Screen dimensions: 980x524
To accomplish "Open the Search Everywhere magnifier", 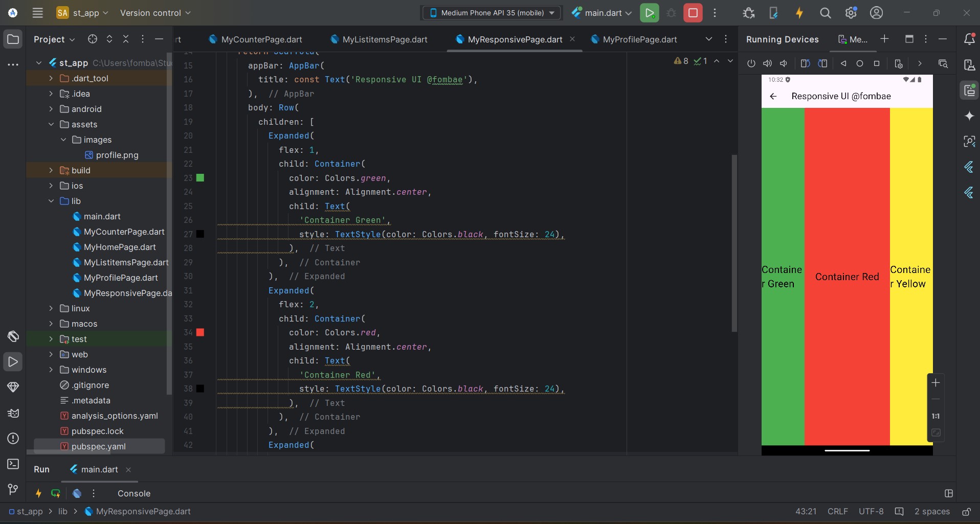I will [x=825, y=13].
